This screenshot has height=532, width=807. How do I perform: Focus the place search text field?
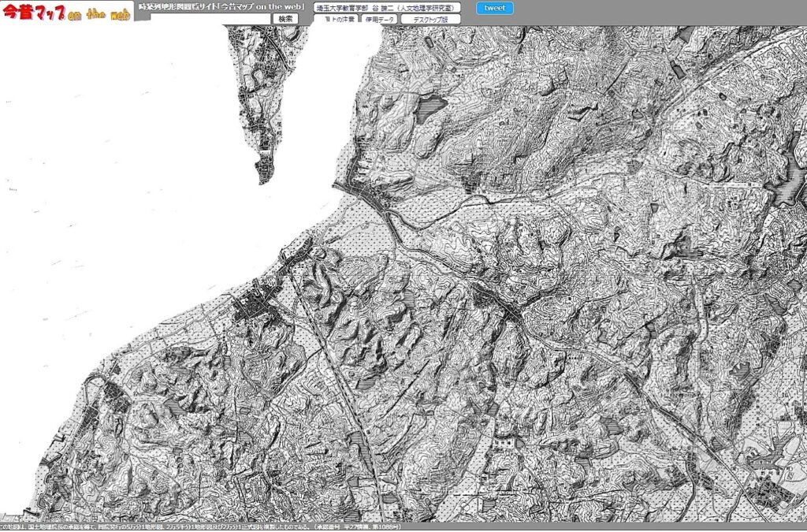pyautogui.click(x=203, y=18)
